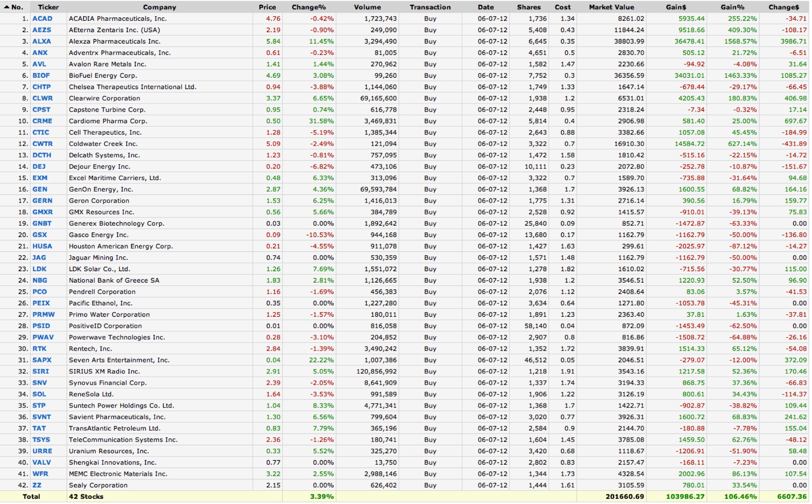
Task: Click the CLWR ticker link
Action: tap(42, 98)
